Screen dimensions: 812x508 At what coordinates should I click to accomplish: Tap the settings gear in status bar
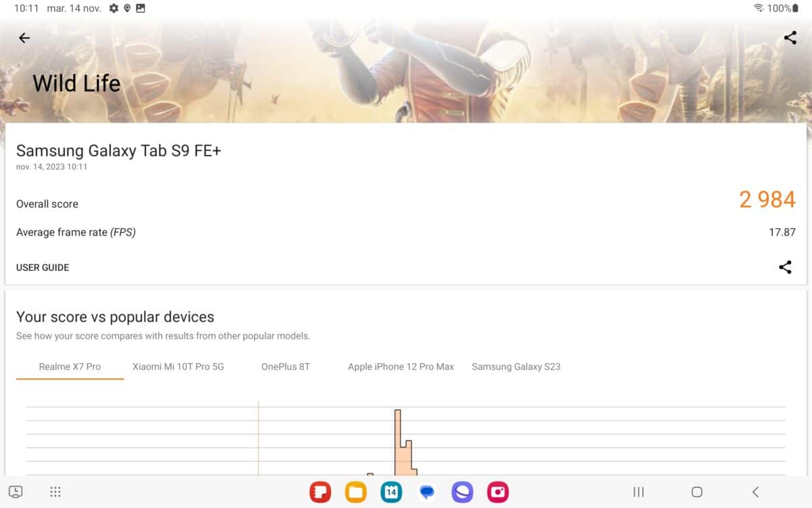[x=114, y=8]
